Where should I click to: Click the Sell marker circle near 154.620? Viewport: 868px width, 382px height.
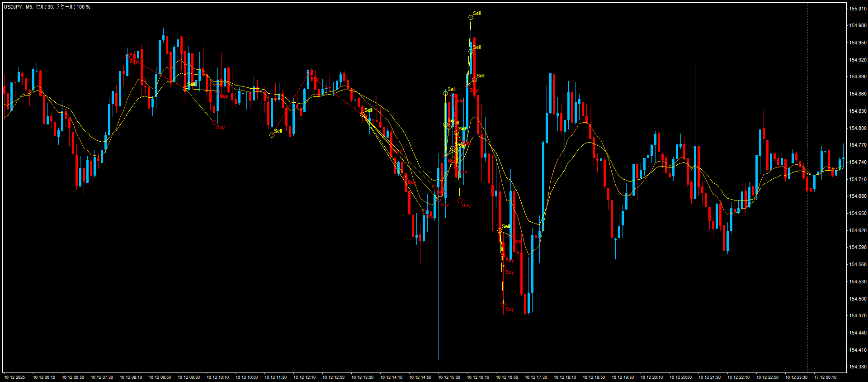tap(500, 231)
